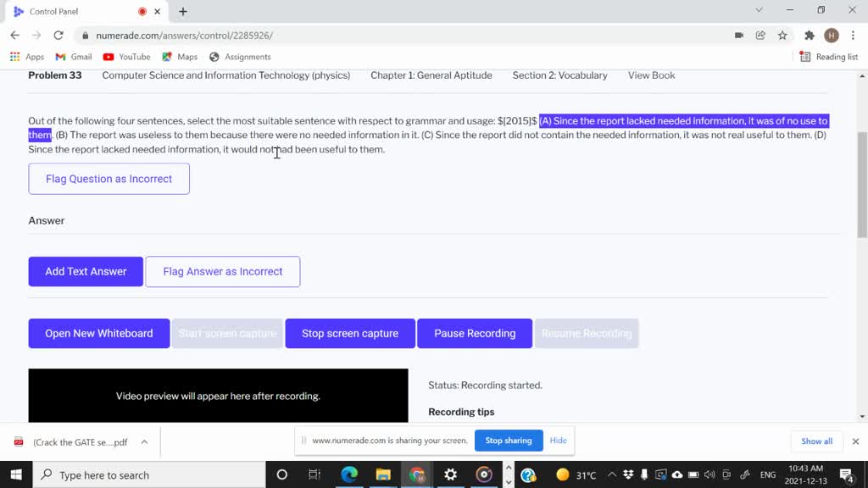Expand the downloaded PDF options chevron
Image resolution: width=868 pixels, height=488 pixels.
point(144,441)
